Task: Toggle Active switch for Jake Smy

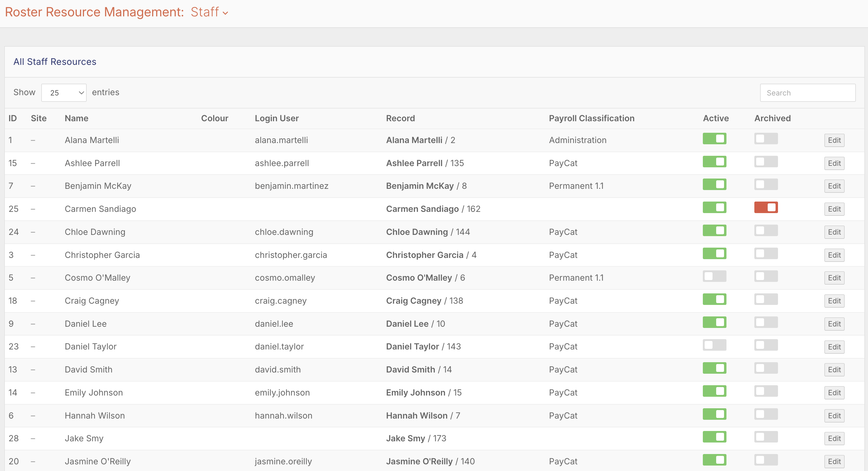Action: coord(714,437)
